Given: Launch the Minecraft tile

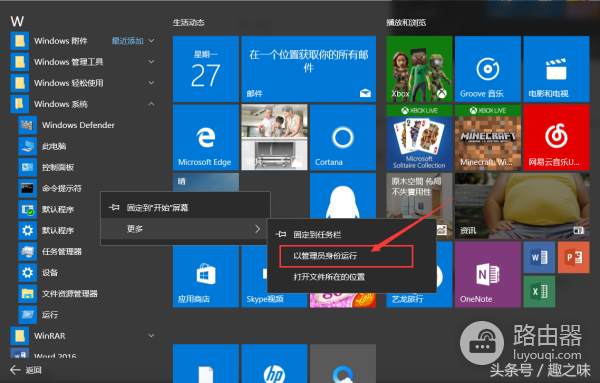Looking at the screenshot, I should click(x=488, y=137).
